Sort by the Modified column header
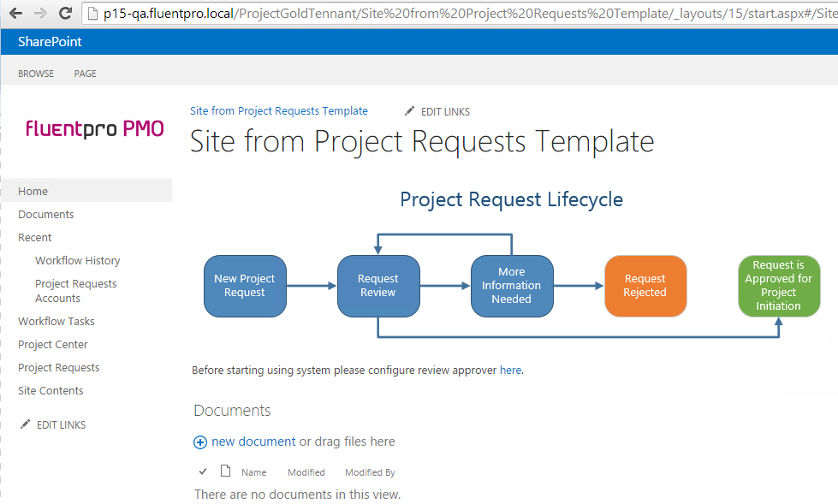Screen dimensions: 838x504 pos(306,472)
